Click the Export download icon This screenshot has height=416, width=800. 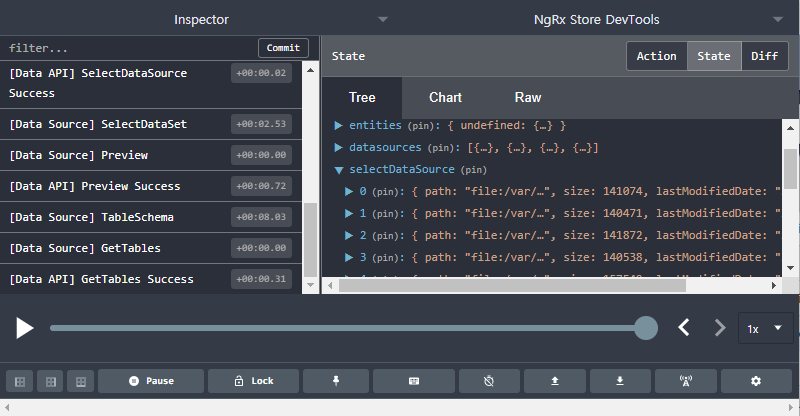point(620,381)
